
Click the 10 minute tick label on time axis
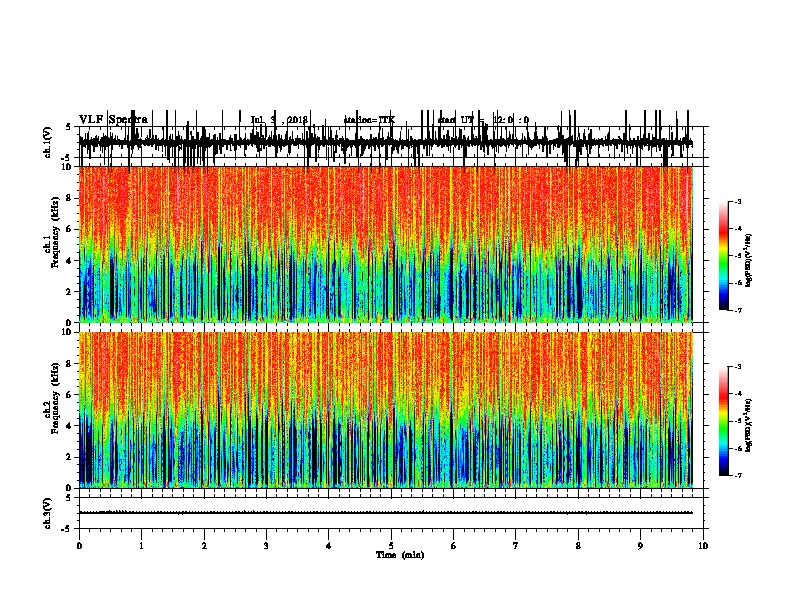pyautogui.click(x=703, y=546)
